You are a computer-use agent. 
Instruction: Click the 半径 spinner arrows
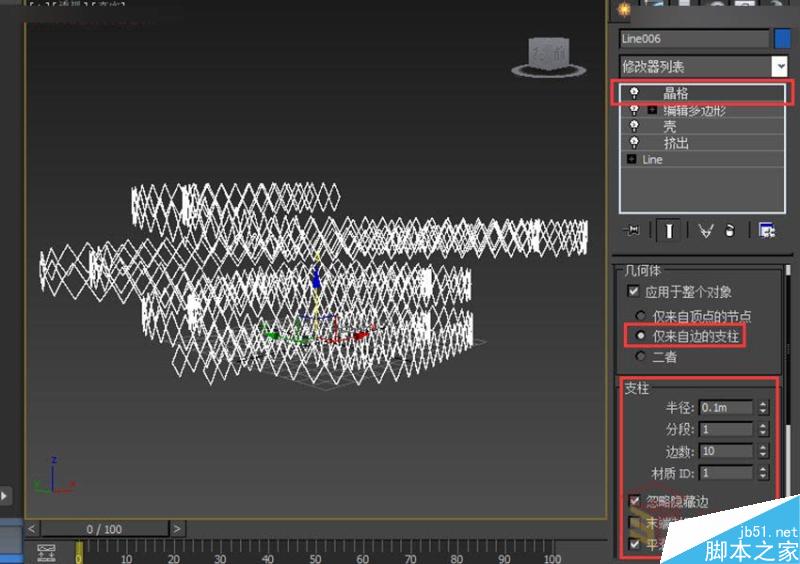click(763, 407)
